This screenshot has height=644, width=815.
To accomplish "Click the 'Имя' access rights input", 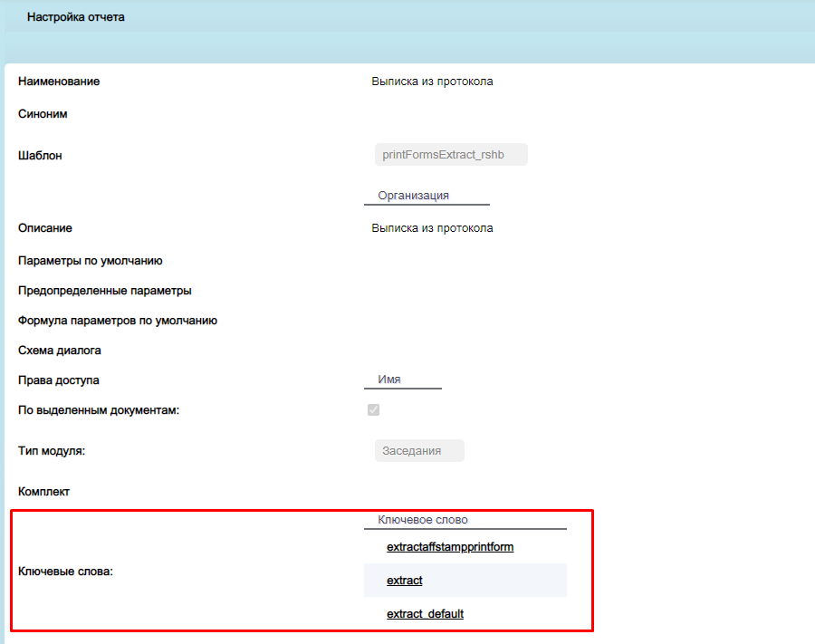I will pyautogui.click(x=403, y=380).
